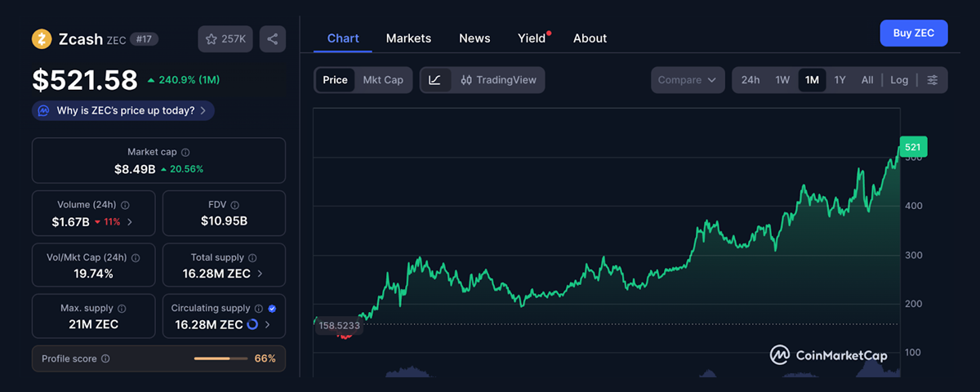The image size is (980, 392).
Task: Switch to the Yield tab
Action: click(x=532, y=38)
